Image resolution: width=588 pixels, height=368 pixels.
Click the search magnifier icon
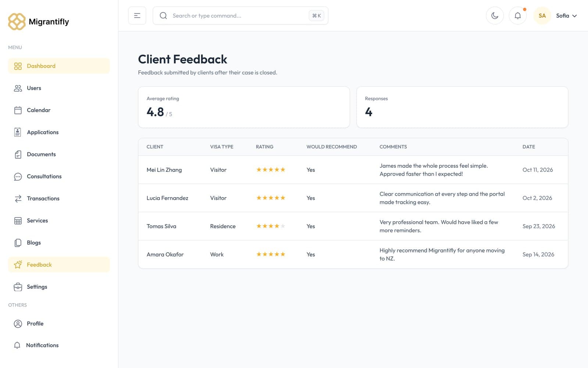click(x=163, y=15)
